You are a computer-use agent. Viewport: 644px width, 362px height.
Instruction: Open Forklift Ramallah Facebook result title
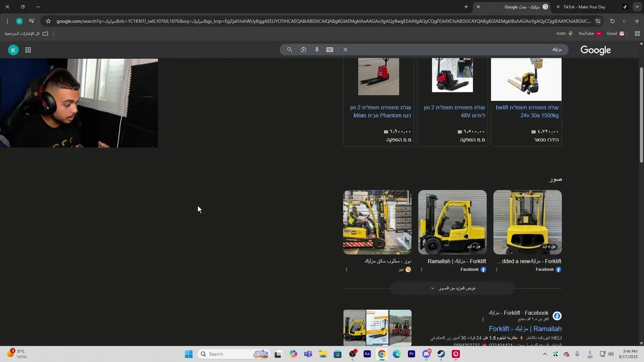(x=525, y=329)
